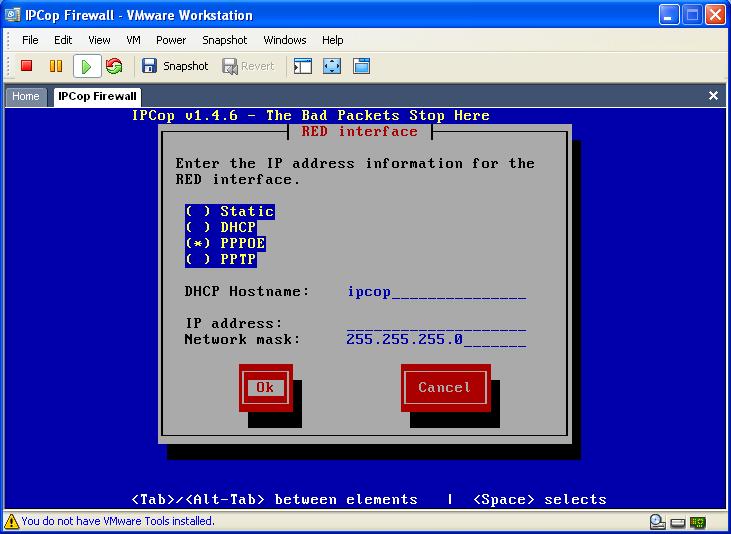Open the Power menu
The height and width of the screenshot is (534, 731).
(171, 40)
